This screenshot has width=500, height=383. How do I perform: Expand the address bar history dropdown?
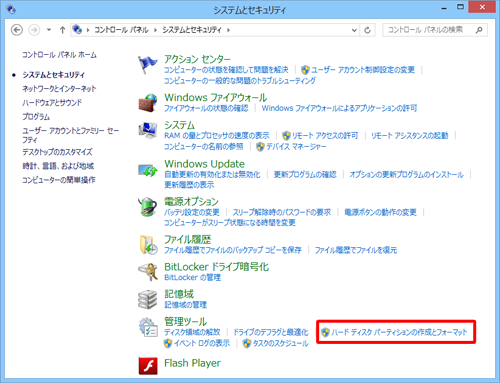(x=354, y=30)
